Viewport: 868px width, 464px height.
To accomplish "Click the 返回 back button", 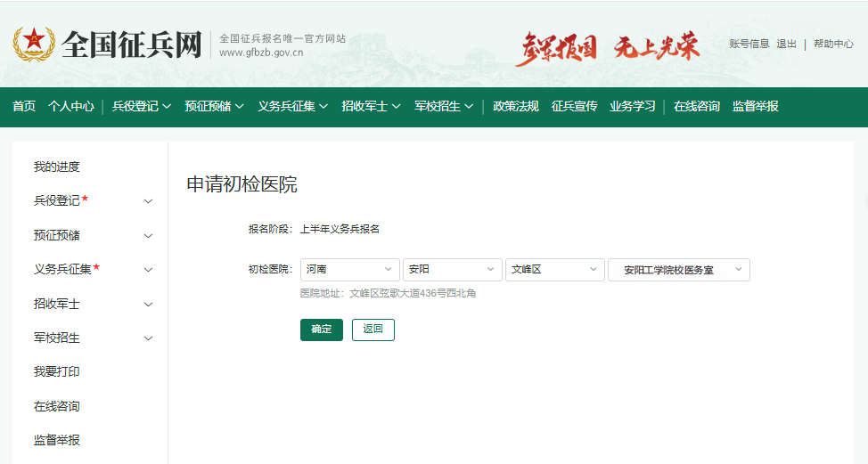I will tap(373, 330).
